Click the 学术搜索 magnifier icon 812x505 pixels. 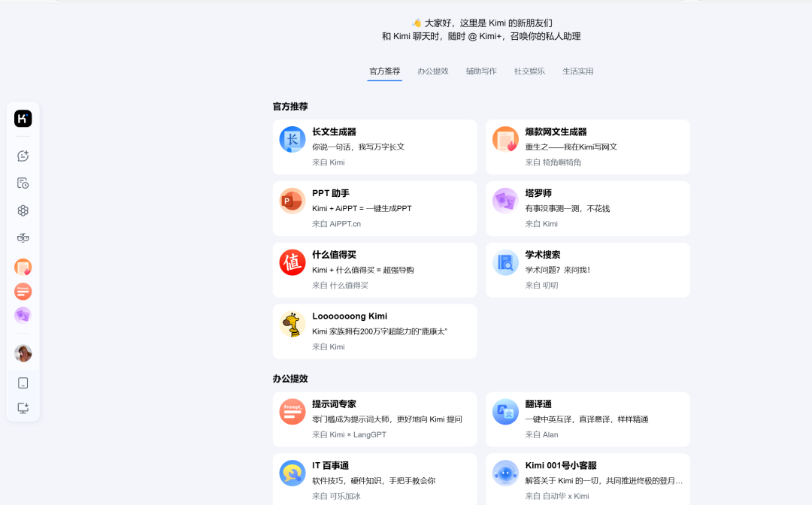[x=504, y=263]
